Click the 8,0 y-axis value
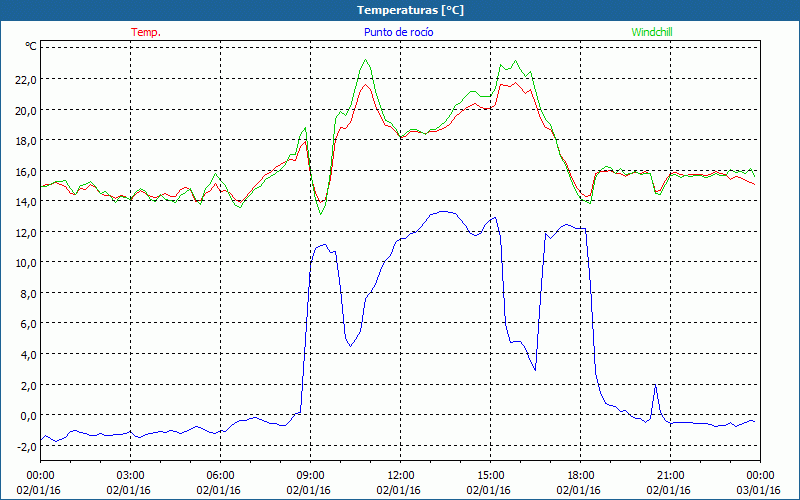 28,294
